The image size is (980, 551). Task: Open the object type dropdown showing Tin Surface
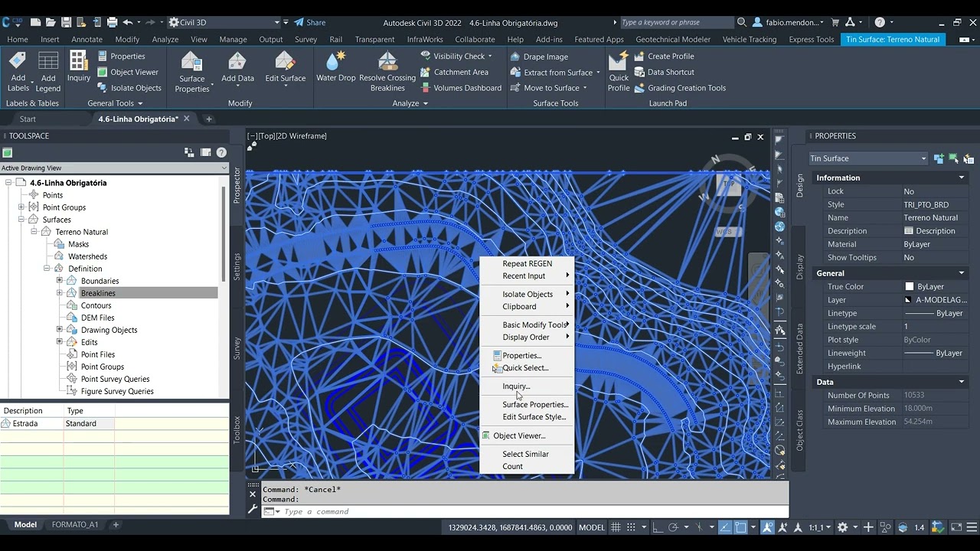tap(868, 158)
